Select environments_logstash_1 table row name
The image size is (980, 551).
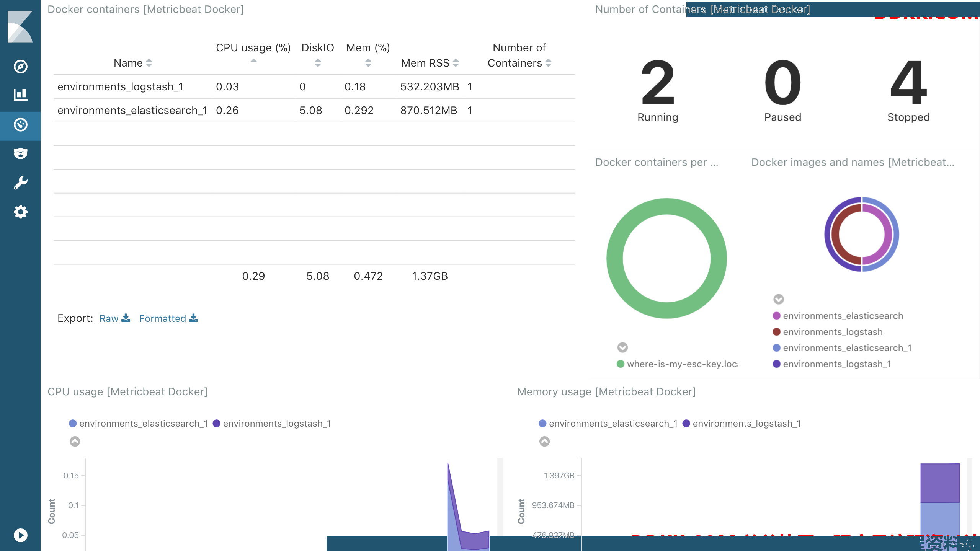pos(121,87)
